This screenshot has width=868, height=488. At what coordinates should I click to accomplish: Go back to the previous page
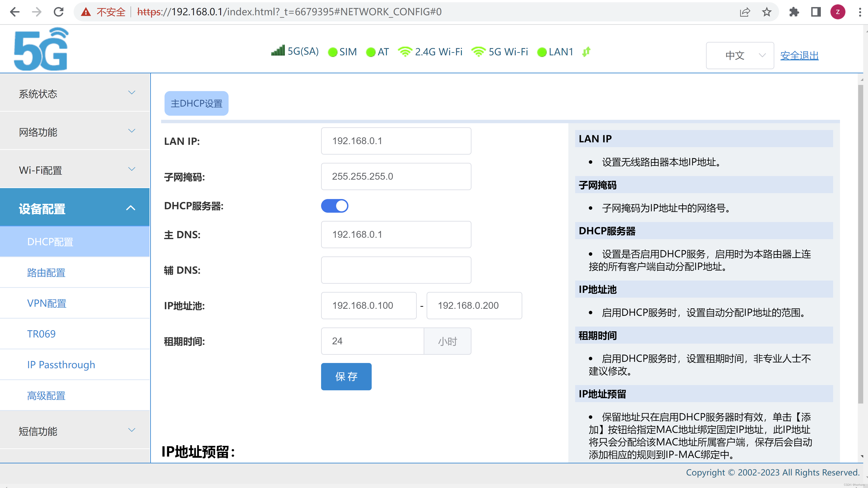[x=15, y=12]
